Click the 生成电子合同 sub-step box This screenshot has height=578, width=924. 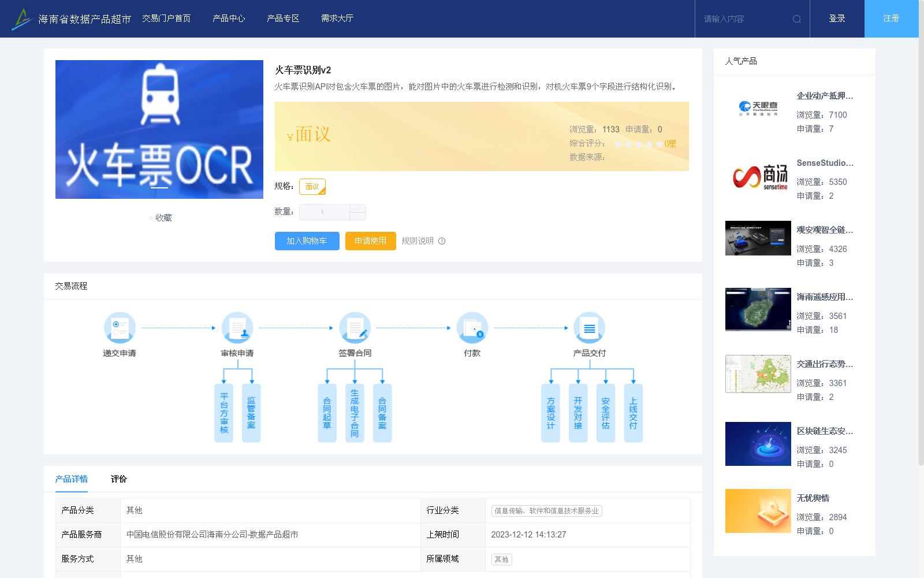click(355, 413)
